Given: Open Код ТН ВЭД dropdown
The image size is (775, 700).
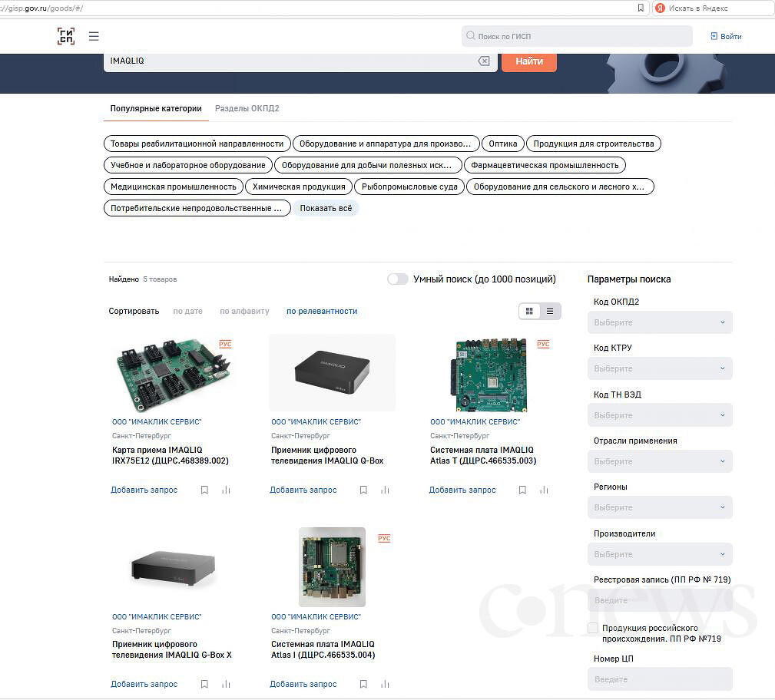Looking at the screenshot, I should tap(660, 415).
